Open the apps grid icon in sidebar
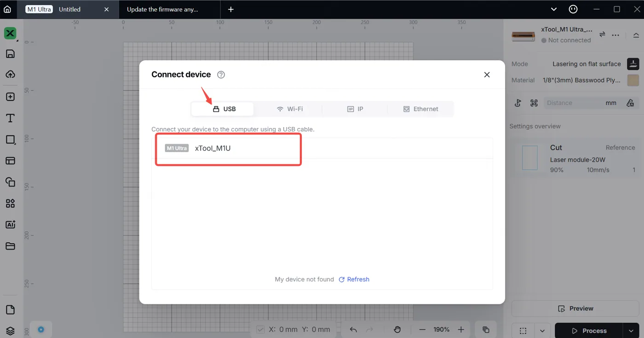644x338 pixels. pos(10,204)
